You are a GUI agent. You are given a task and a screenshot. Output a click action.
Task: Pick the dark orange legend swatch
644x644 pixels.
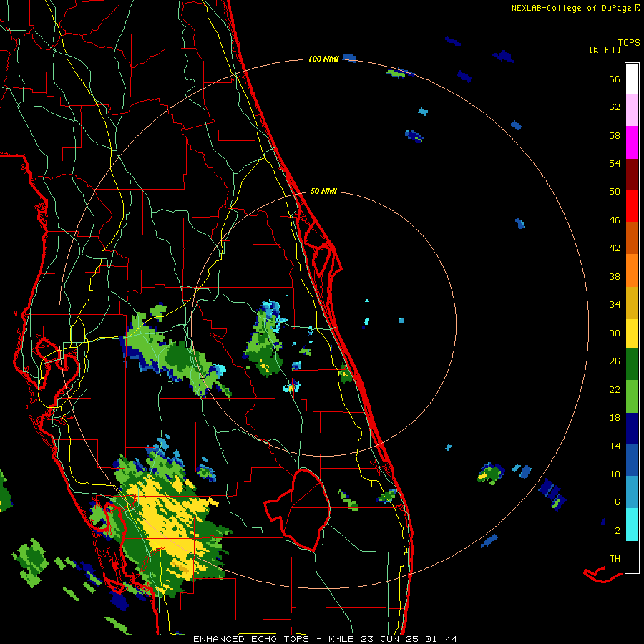pos(632,238)
